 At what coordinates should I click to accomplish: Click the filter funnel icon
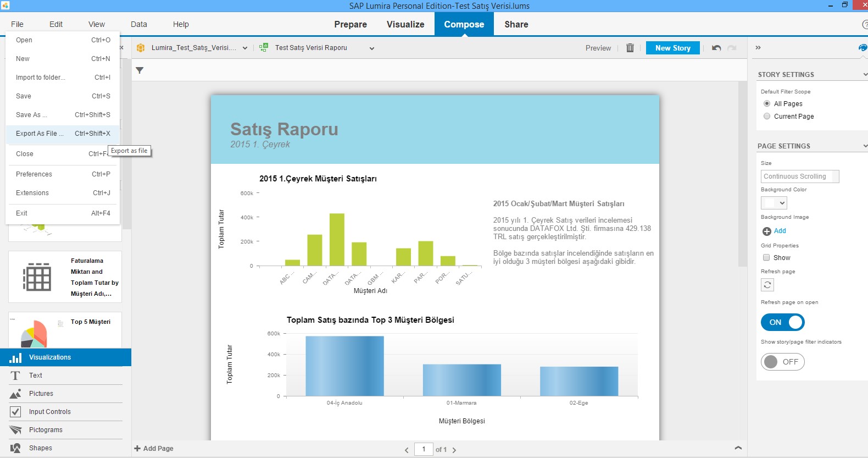[140, 70]
